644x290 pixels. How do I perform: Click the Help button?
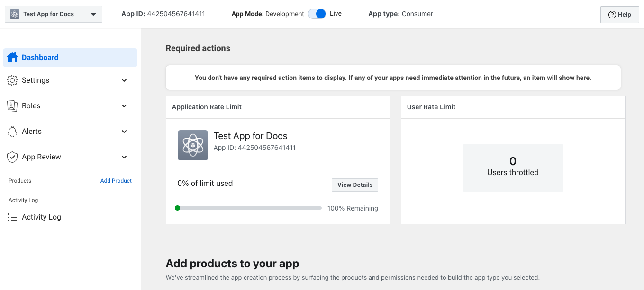[620, 15]
